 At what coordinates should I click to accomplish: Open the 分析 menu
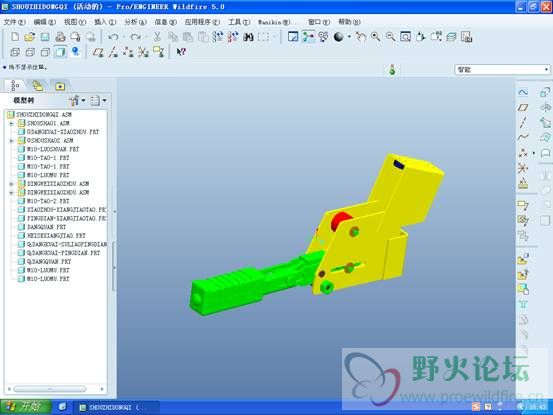[135, 22]
